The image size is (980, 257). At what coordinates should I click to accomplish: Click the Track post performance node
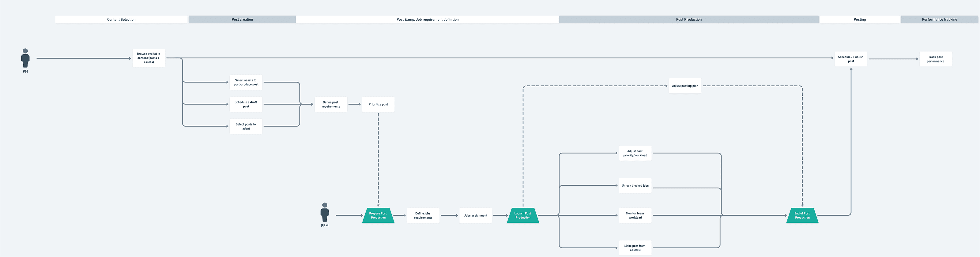click(936, 59)
